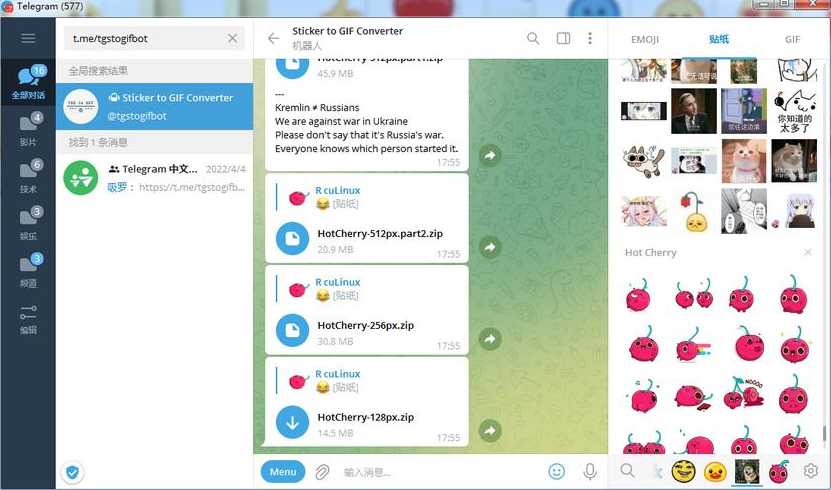Focus the message input box
The height and width of the screenshot is (490, 831).
pyautogui.click(x=440, y=471)
